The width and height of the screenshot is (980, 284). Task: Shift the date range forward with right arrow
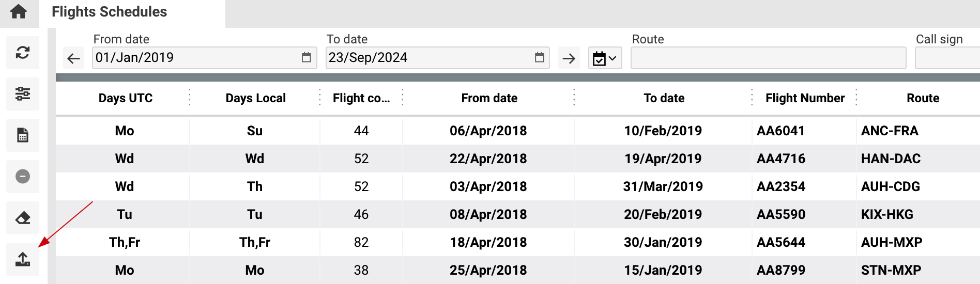(569, 58)
